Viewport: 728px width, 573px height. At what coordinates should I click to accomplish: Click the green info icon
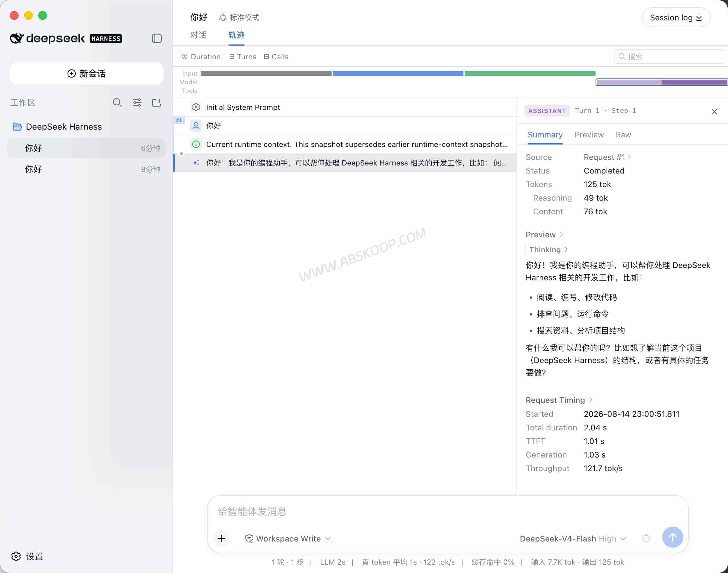196,144
